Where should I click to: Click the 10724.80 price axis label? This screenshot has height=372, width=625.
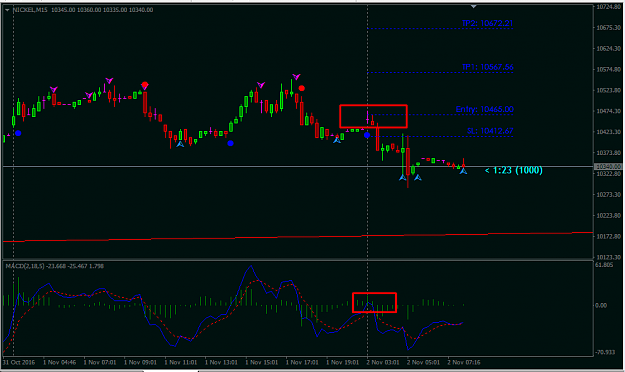point(609,7)
